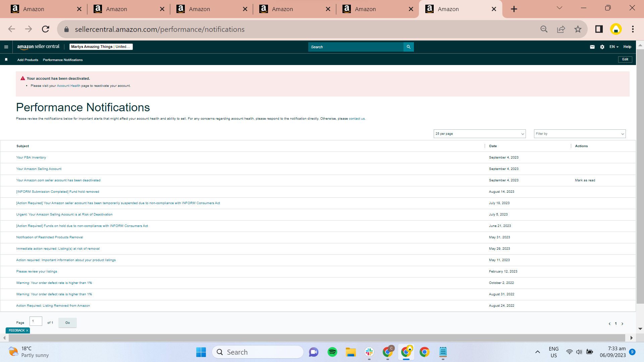
Task: Open the weather widget showing 18°C
Action: (x=29, y=352)
